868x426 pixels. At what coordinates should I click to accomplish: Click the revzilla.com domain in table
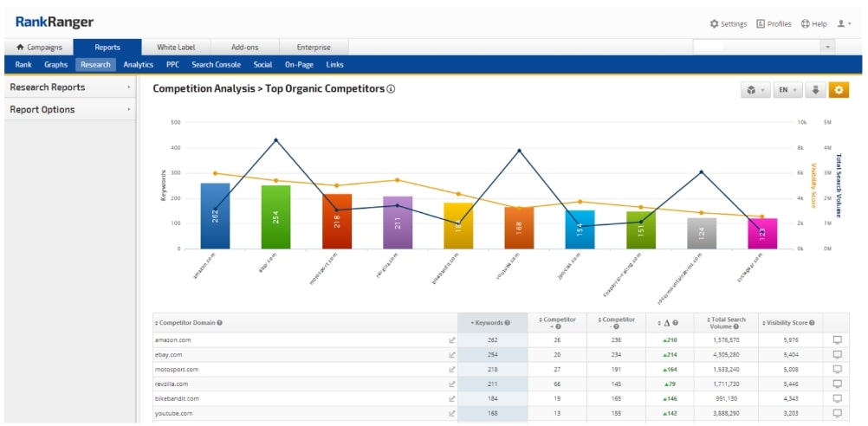pos(171,384)
